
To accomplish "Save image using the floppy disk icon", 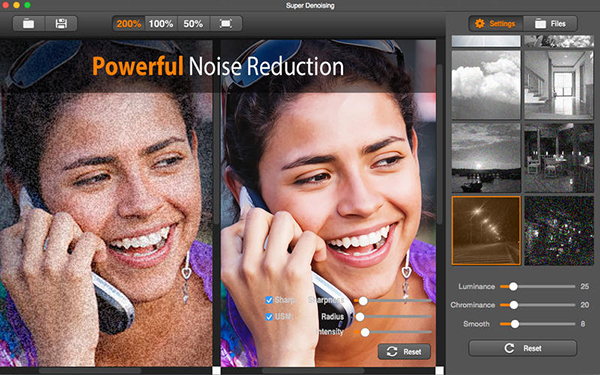I will coord(61,24).
